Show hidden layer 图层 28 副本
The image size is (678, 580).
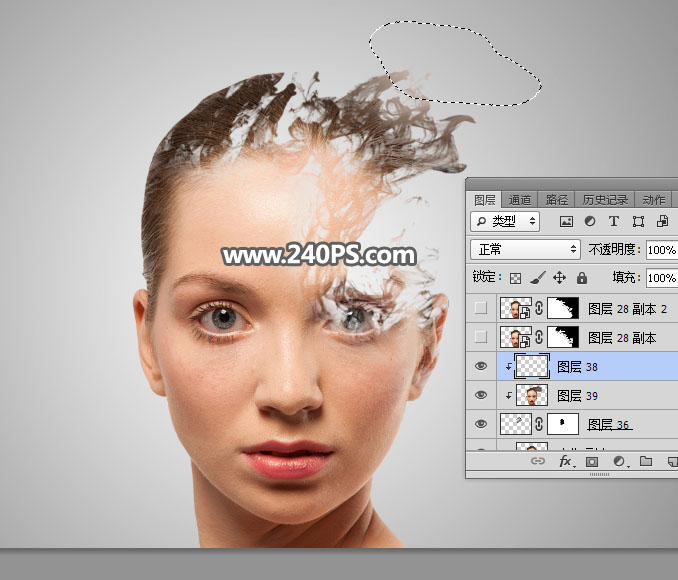[480, 337]
